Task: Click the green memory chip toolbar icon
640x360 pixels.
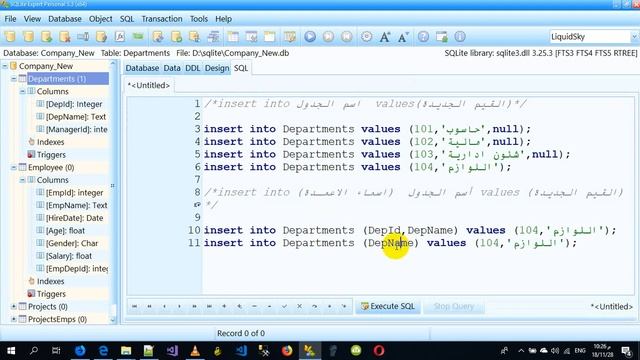Action: 138,37
